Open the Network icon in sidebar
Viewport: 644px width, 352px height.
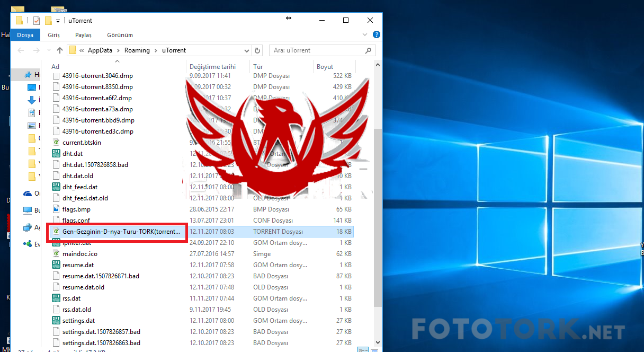(x=28, y=227)
